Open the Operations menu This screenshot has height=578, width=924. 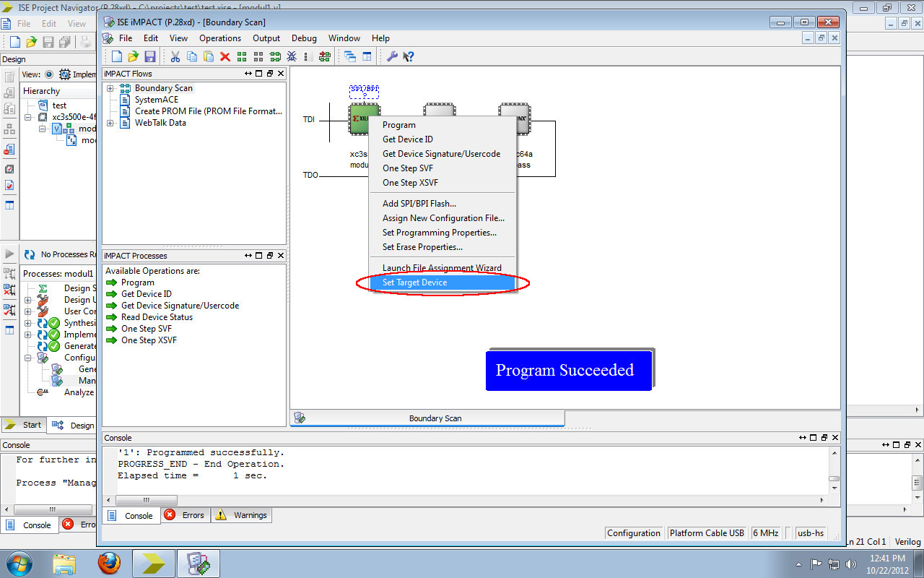(x=220, y=38)
